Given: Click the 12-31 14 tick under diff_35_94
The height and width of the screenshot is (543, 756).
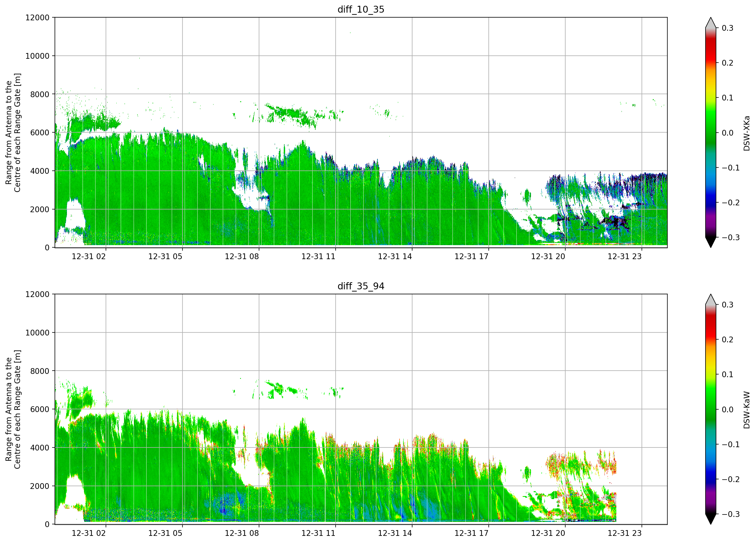Looking at the screenshot, I should pos(395,533).
